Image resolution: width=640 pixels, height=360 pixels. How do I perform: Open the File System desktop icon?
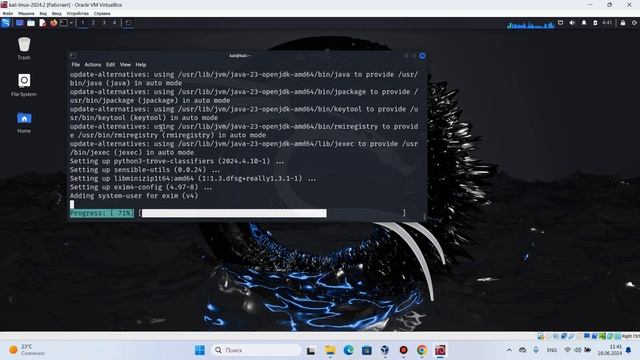[24, 85]
